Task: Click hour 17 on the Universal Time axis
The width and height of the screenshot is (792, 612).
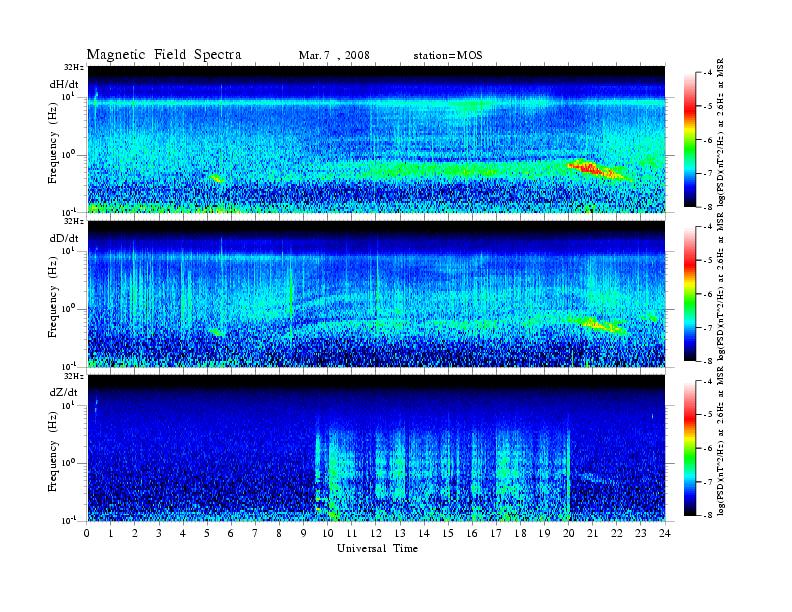Action: click(496, 533)
